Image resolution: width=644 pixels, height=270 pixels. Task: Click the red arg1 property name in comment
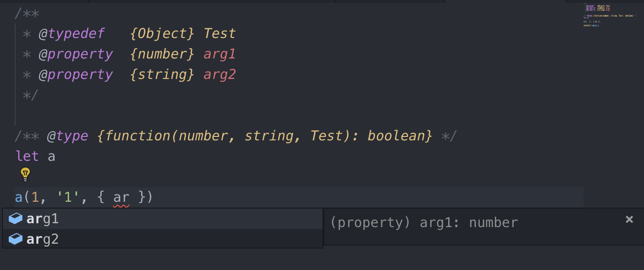220,54
